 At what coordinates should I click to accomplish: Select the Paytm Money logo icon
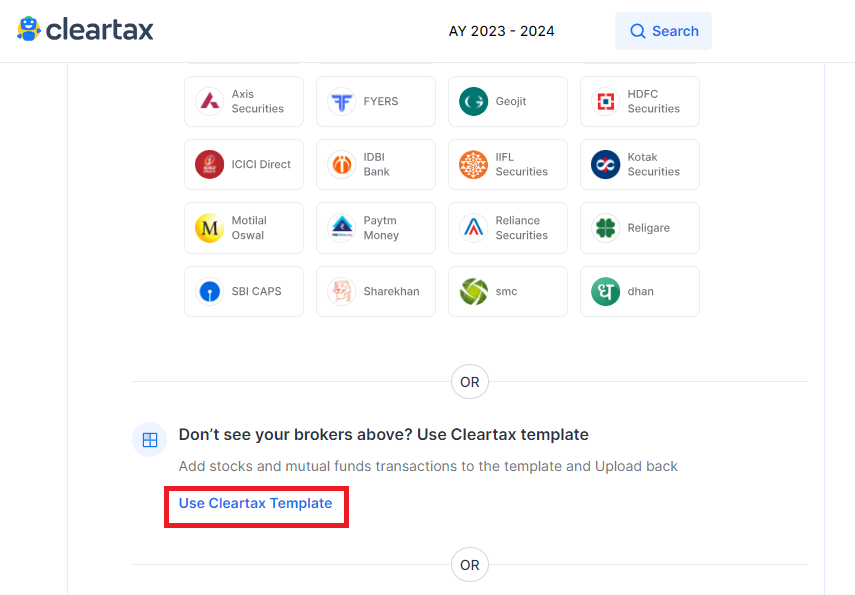(x=342, y=228)
